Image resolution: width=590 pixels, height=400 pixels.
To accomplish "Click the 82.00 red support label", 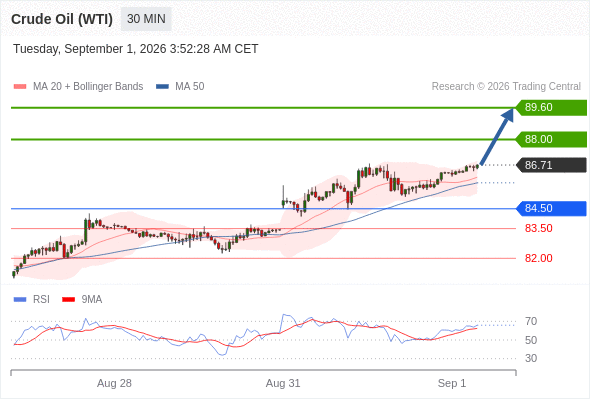I will tap(538, 258).
